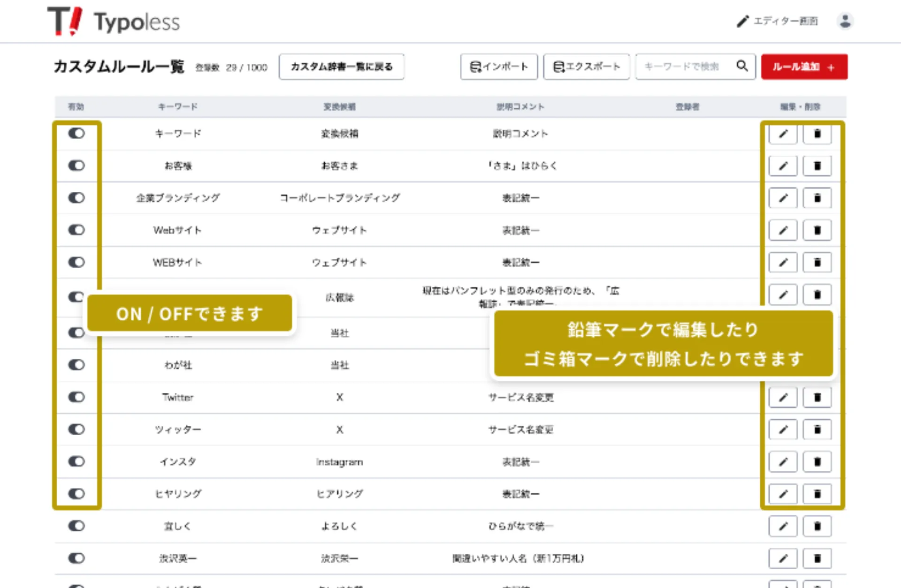This screenshot has width=901, height=588.
Task: Edit the インスタ to Instagram rule
Action: pyautogui.click(x=783, y=462)
